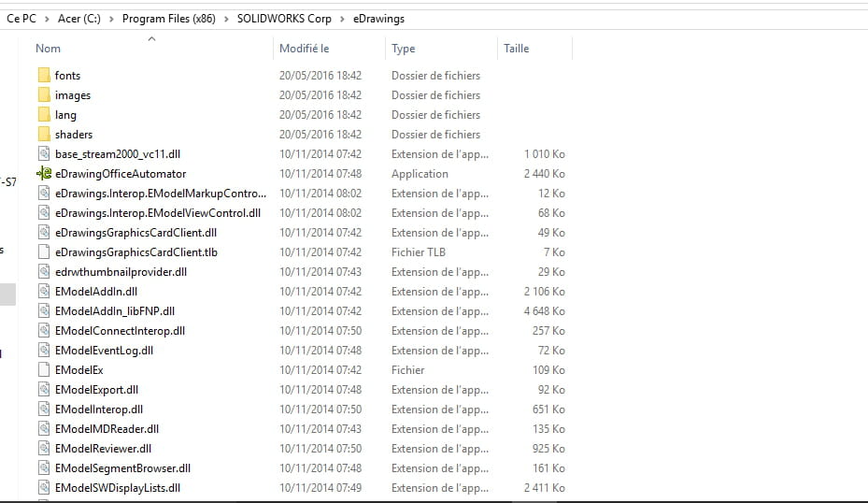The height and width of the screenshot is (503, 868).
Task: Go to Acer (C:) in address bar
Action: click(79, 19)
